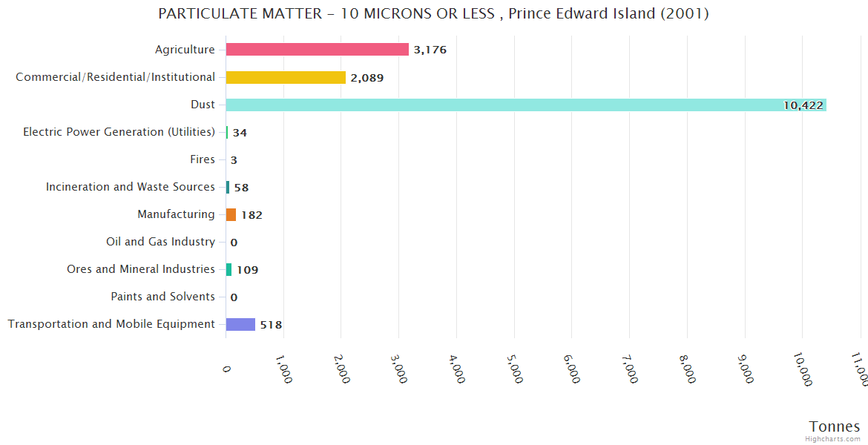Click the 2,089 data label
This screenshot has width=868, height=445.
(x=366, y=78)
